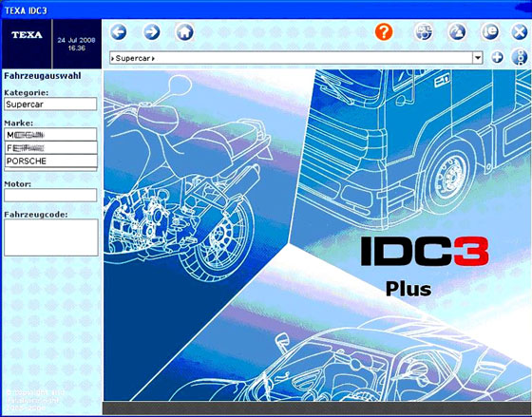532x417 pixels.
Task: Click the plus icon beside the path bar
Action: coord(497,58)
